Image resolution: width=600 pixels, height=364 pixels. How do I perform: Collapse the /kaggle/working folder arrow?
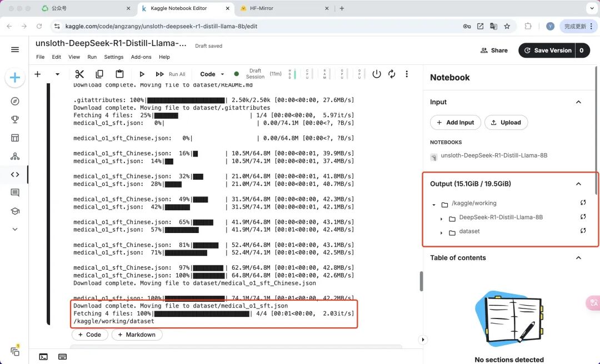pos(434,205)
